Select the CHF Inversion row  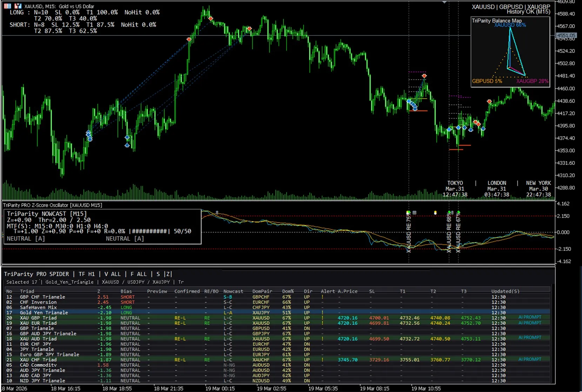[277, 302]
